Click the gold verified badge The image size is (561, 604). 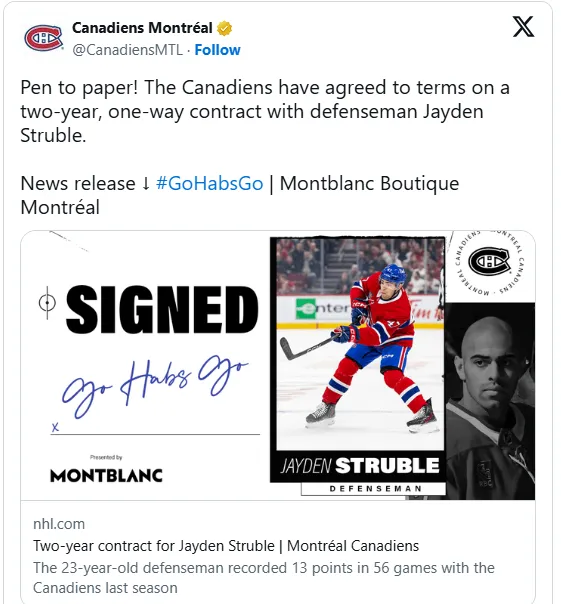225,28
